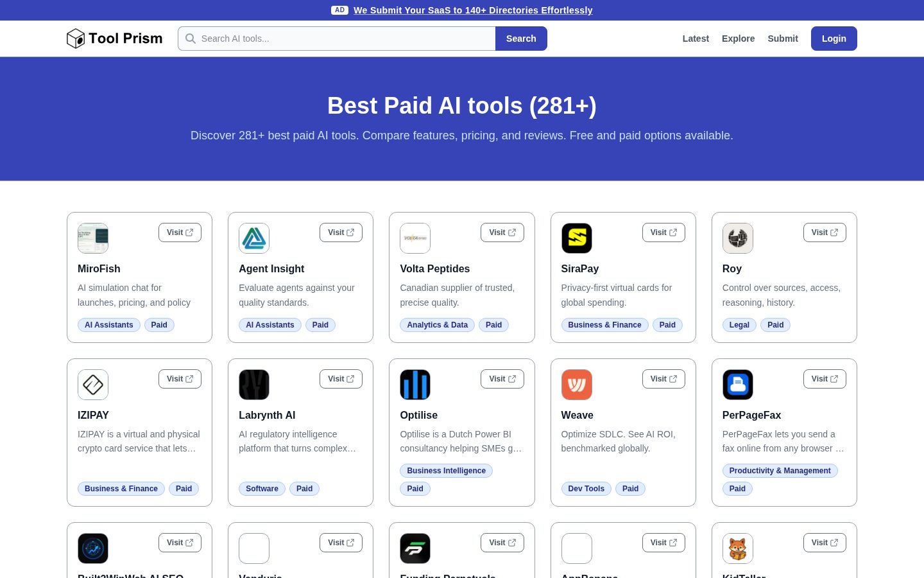Image resolution: width=924 pixels, height=578 pixels.
Task: Open the Optilise blue bars logo
Action: pos(415,385)
